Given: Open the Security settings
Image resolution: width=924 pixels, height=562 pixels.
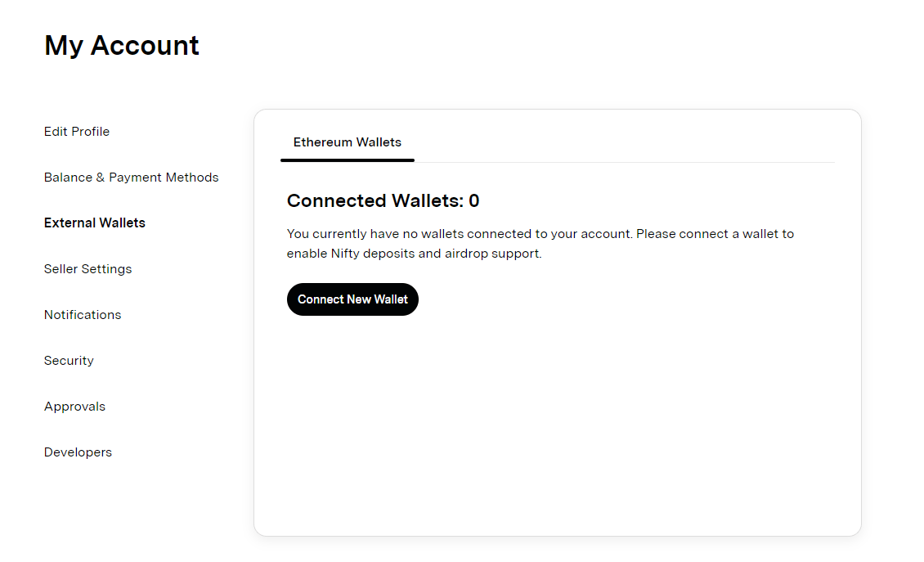Looking at the screenshot, I should (69, 361).
